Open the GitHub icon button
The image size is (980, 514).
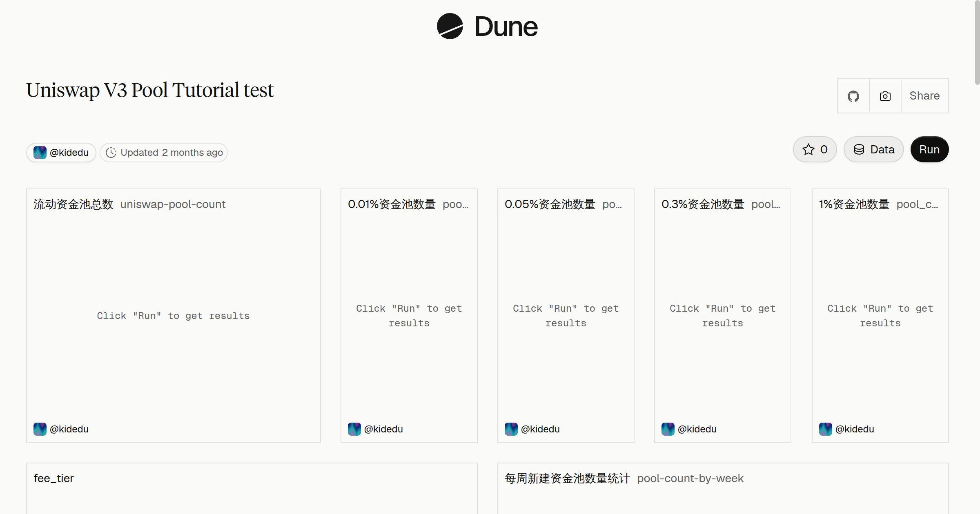tap(853, 96)
